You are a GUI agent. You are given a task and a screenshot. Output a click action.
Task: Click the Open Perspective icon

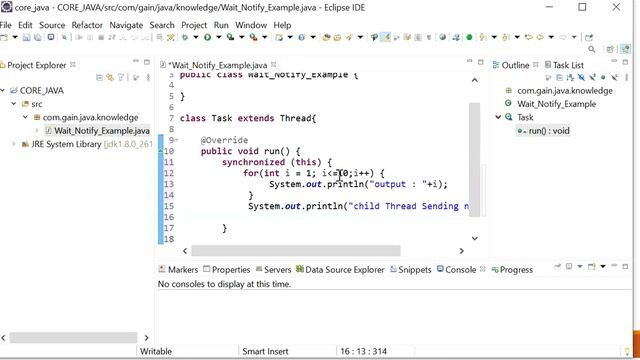click(610, 49)
